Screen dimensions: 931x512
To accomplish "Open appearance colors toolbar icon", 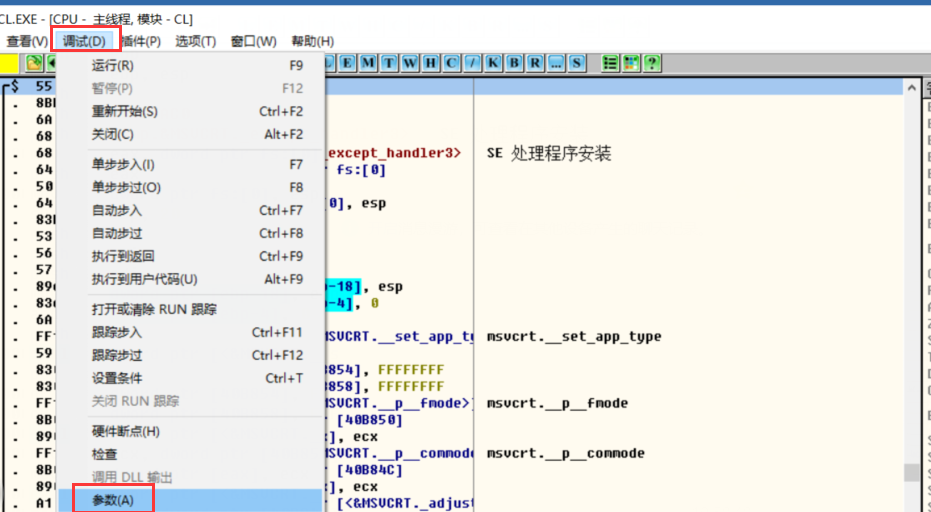I will pos(631,63).
